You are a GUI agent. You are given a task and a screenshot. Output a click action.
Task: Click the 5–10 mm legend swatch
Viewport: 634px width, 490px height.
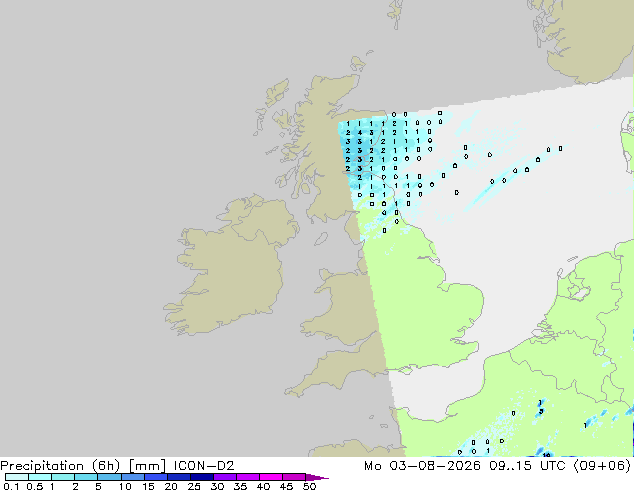click(109, 477)
